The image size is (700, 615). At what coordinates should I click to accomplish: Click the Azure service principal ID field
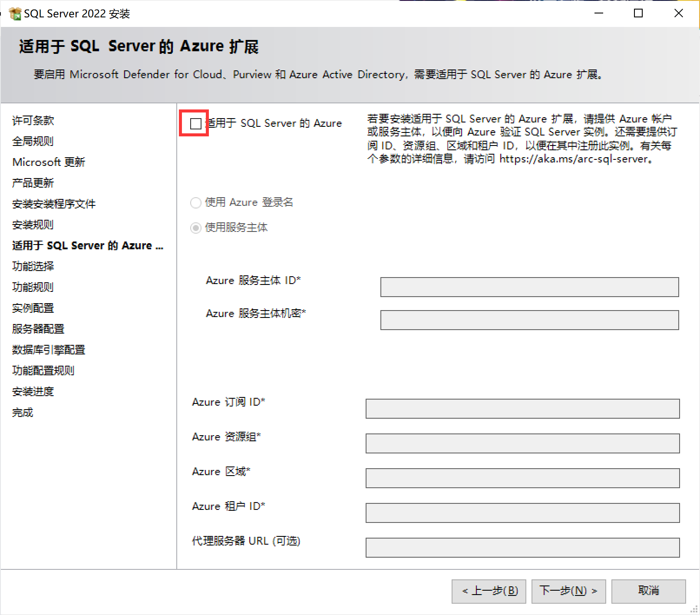point(529,287)
